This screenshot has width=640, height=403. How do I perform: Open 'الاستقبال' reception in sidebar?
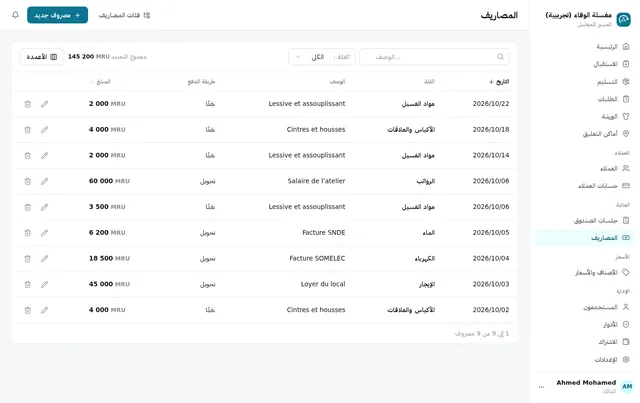(584, 64)
